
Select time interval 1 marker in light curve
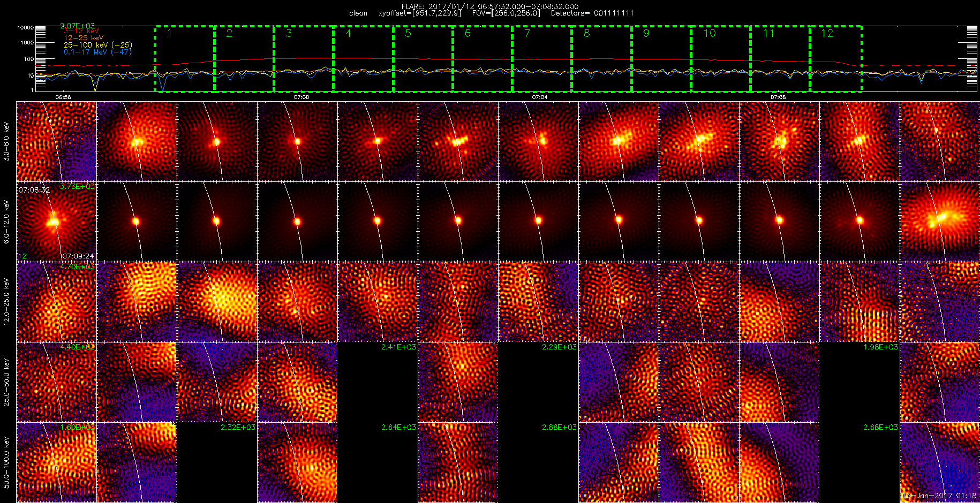(x=170, y=33)
